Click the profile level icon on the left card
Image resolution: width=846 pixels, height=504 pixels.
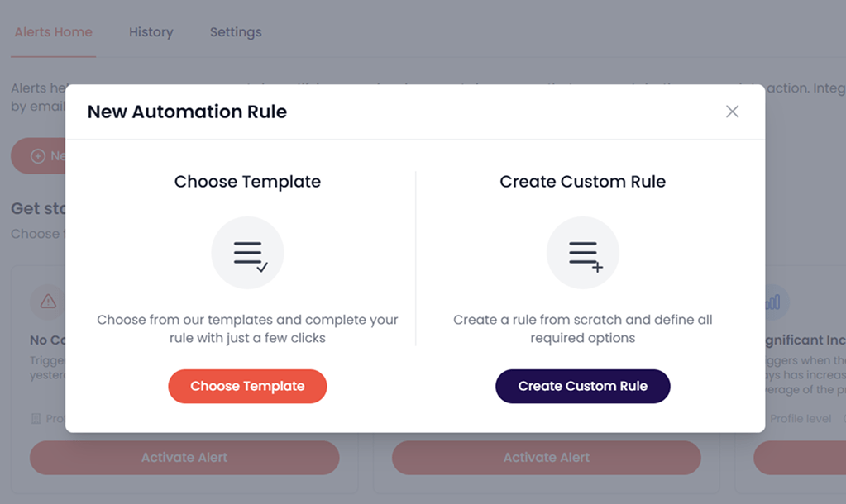36,419
